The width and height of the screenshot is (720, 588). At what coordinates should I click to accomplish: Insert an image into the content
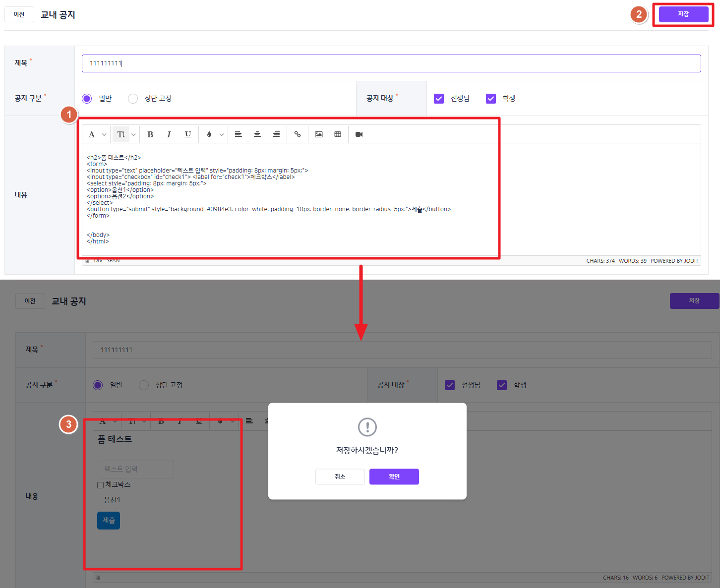(x=319, y=134)
